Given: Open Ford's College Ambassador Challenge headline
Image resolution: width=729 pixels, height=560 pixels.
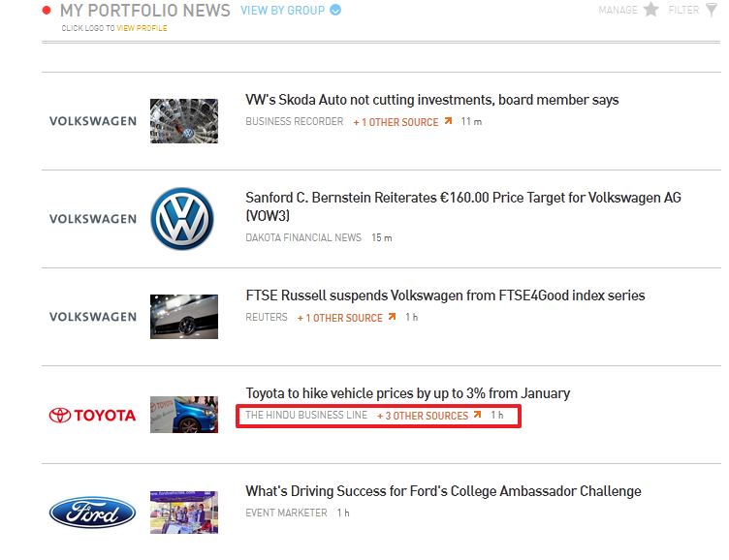Looking at the screenshot, I should [x=444, y=491].
